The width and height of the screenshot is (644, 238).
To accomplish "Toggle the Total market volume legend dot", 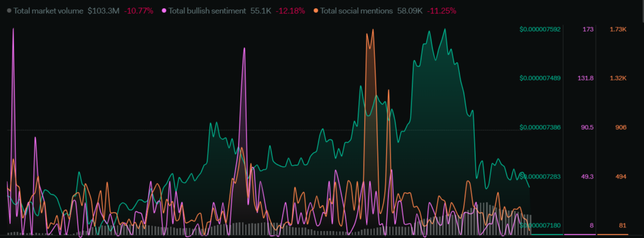I will [9, 11].
